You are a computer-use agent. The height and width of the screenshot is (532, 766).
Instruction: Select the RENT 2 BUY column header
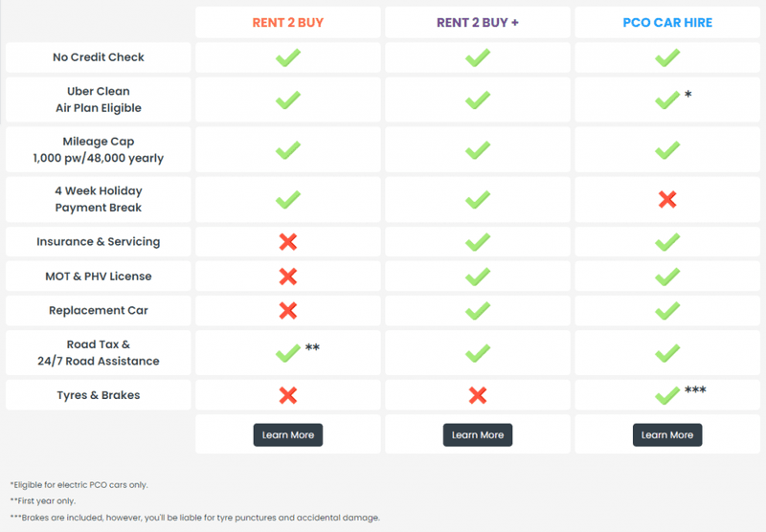[x=287, y=22]
